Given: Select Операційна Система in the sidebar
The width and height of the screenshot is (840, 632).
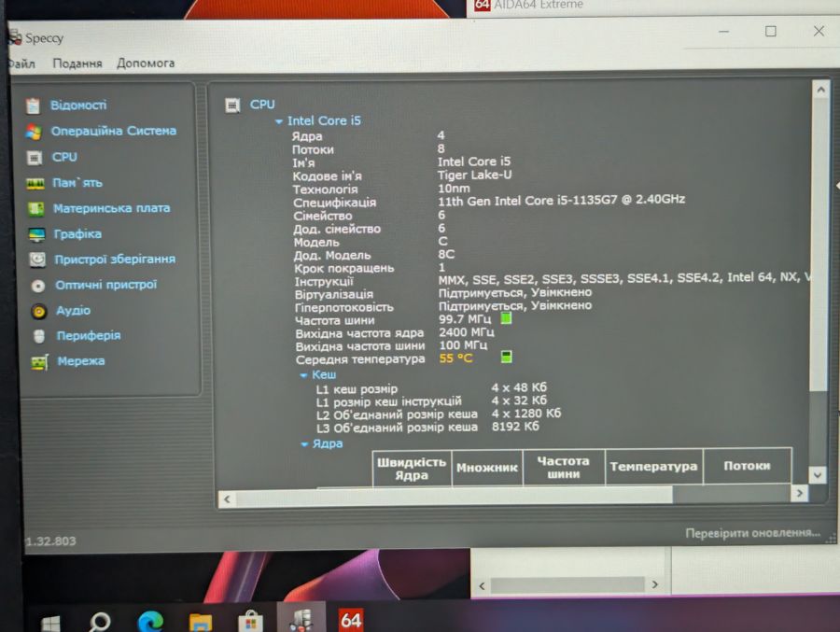Looking at the screenshot, I should pos(114,131).
